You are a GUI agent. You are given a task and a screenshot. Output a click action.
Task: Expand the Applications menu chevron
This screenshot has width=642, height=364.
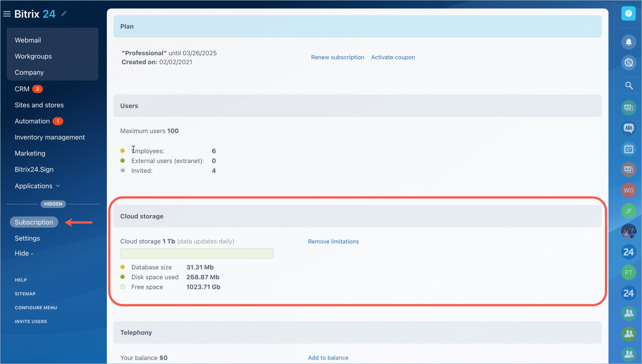(58, 186)
